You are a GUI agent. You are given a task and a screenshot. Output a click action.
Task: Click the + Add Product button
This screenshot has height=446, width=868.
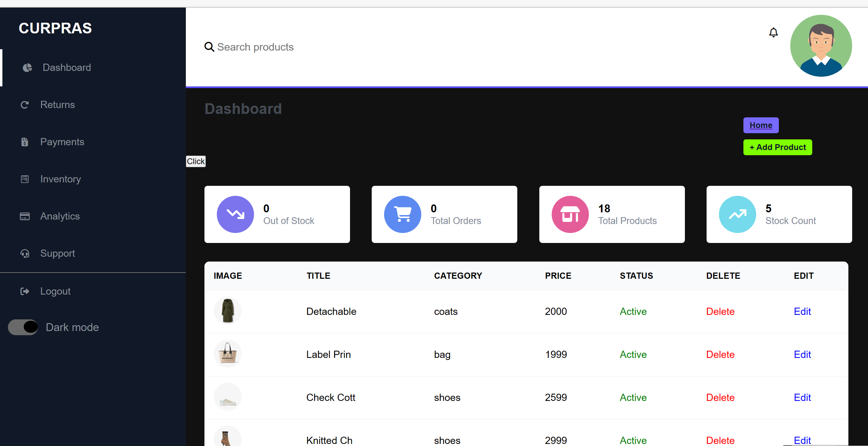pos(777,147)
